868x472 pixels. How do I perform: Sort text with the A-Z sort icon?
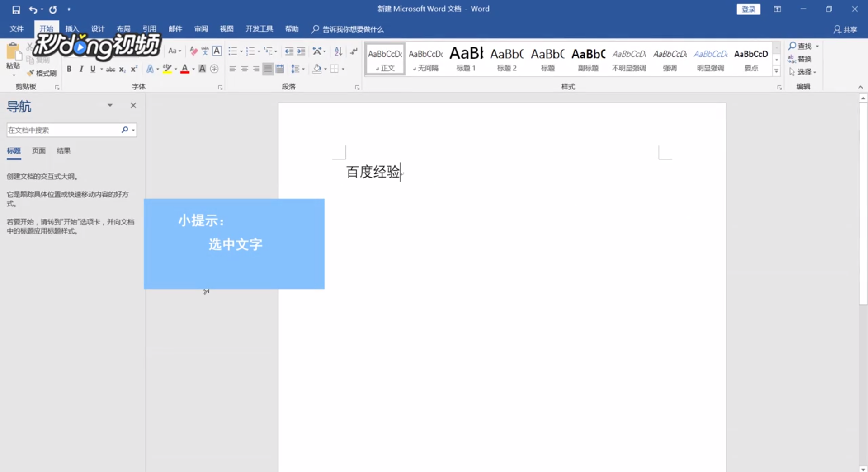click(x=338, y=51)
